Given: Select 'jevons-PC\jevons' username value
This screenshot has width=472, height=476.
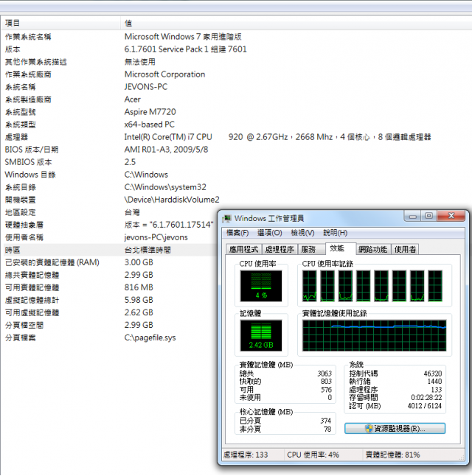Looking at the screenshot, I should (x=156, y=237).
